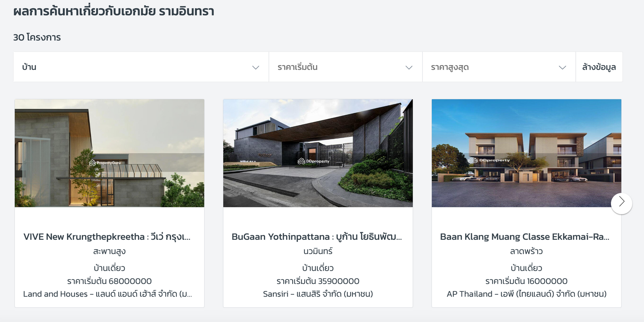Click the DDproperty logo on Baan Klang Muang image
The image size is (644, 322).
click(x=489, y=160)
